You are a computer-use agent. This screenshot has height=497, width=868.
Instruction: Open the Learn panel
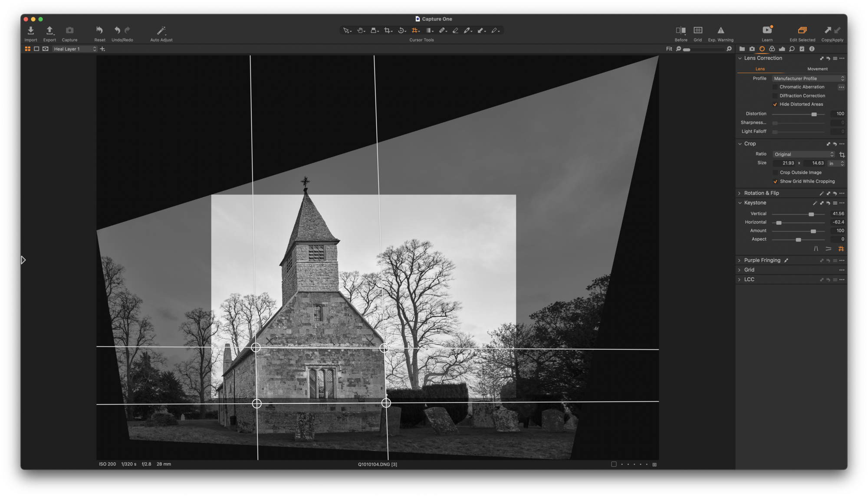tap(767, 30)
